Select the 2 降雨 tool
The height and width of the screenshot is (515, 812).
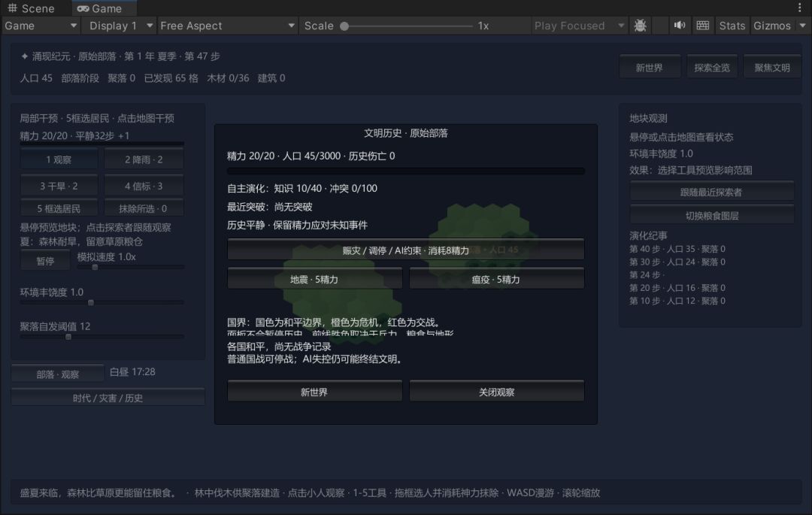point(144,159)
